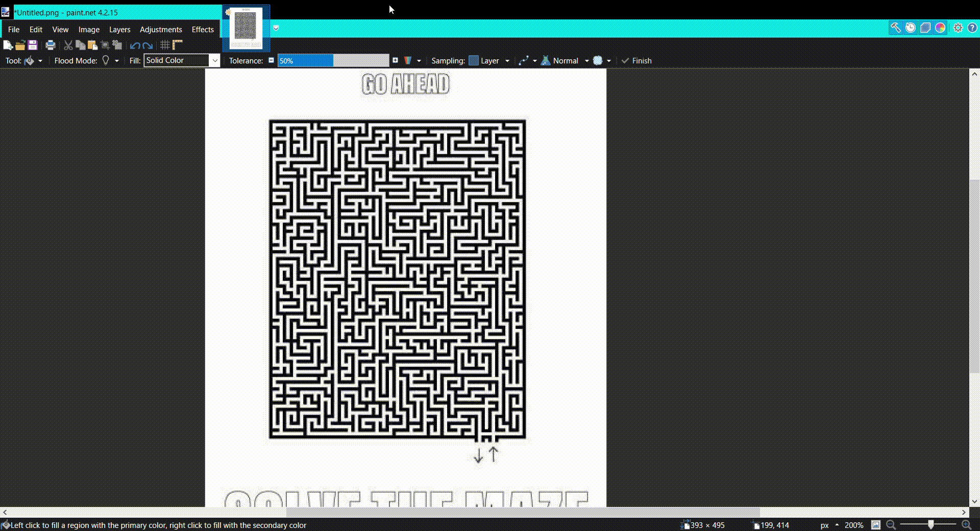Screen dimensions: 980x531
Task: Open the Help question mark icon
Action: (x=972, y=28)
